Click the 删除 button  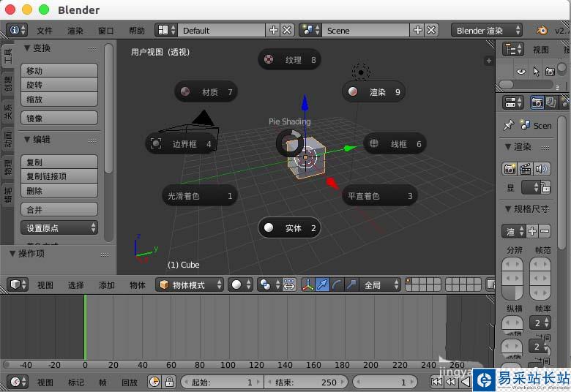click(x=59, y=190)
